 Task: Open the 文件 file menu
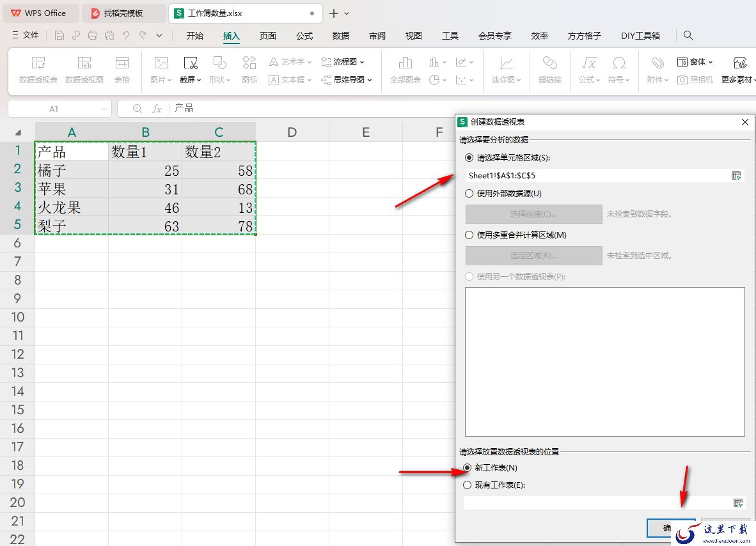25,35
